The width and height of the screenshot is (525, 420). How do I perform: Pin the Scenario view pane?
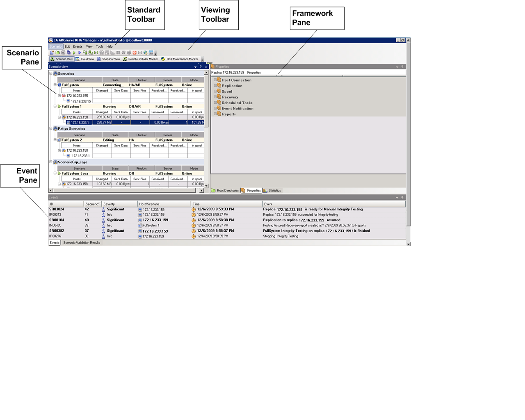click(x=201, y=66)
